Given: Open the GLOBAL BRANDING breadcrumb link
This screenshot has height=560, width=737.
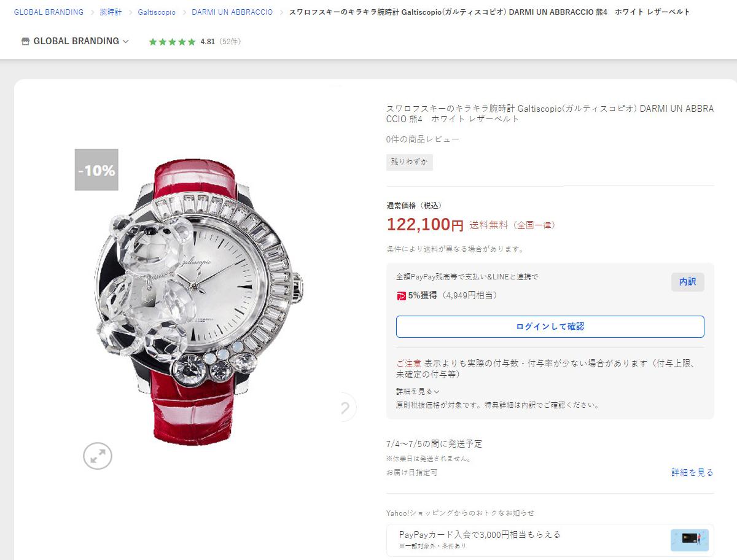Looking at the screenshot, I should tap(49, 12).
